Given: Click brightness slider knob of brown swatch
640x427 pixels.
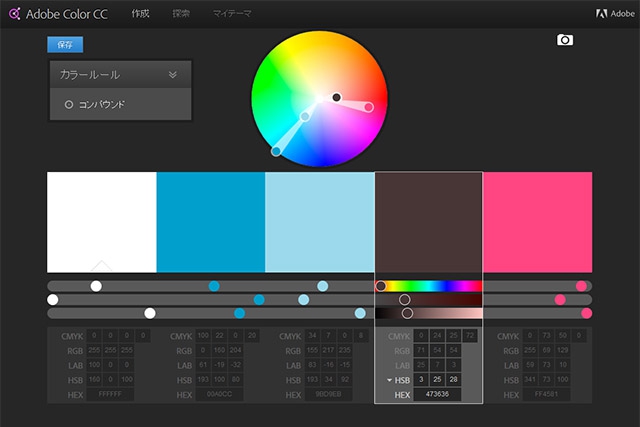Looking at the screenshot, I should (407, 313).
